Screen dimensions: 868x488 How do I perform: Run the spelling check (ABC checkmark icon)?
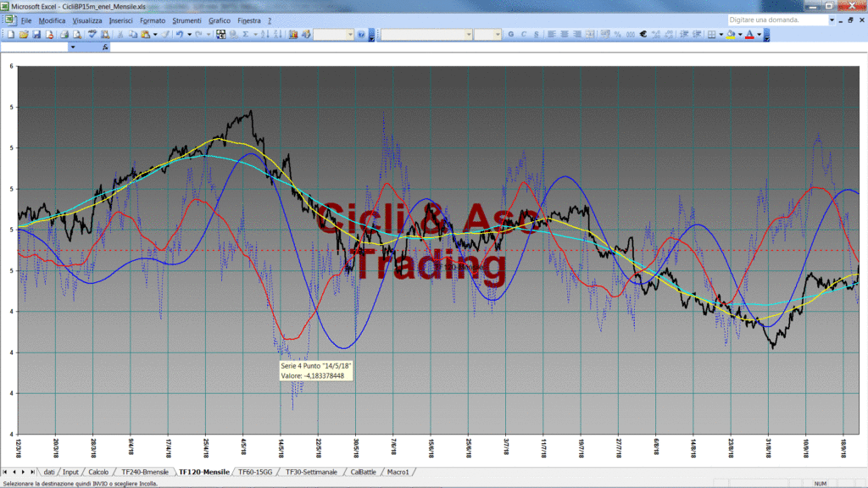pos(92,34)
